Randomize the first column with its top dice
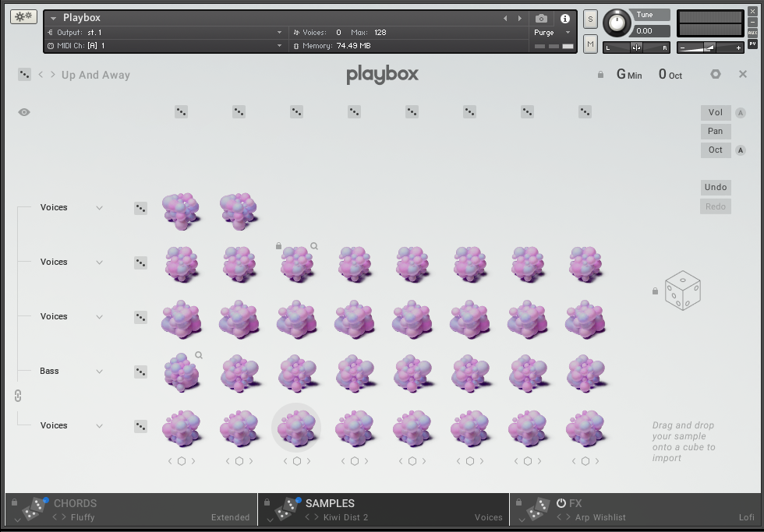This screenshot has height=532, width=764. pyautogui.click(x=181, y=112)
